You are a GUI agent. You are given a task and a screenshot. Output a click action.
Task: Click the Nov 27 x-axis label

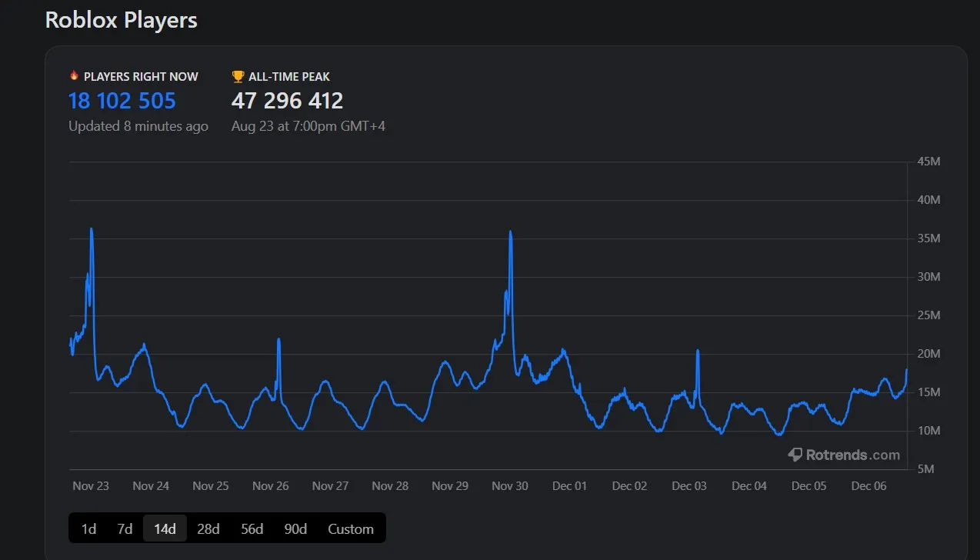click(331, 485)
